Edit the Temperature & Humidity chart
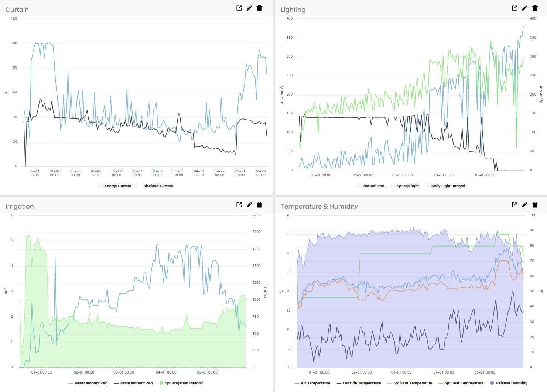 click(524, 204)
